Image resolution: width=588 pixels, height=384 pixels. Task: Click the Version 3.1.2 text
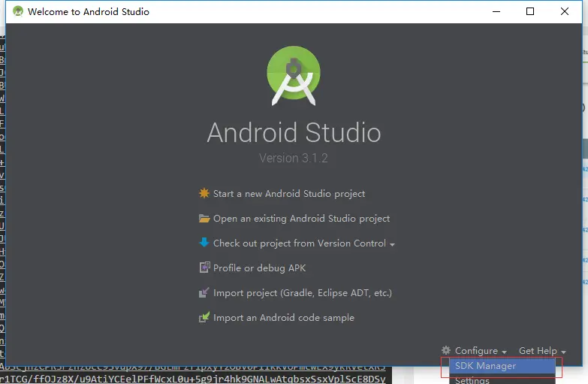(294, 158)
